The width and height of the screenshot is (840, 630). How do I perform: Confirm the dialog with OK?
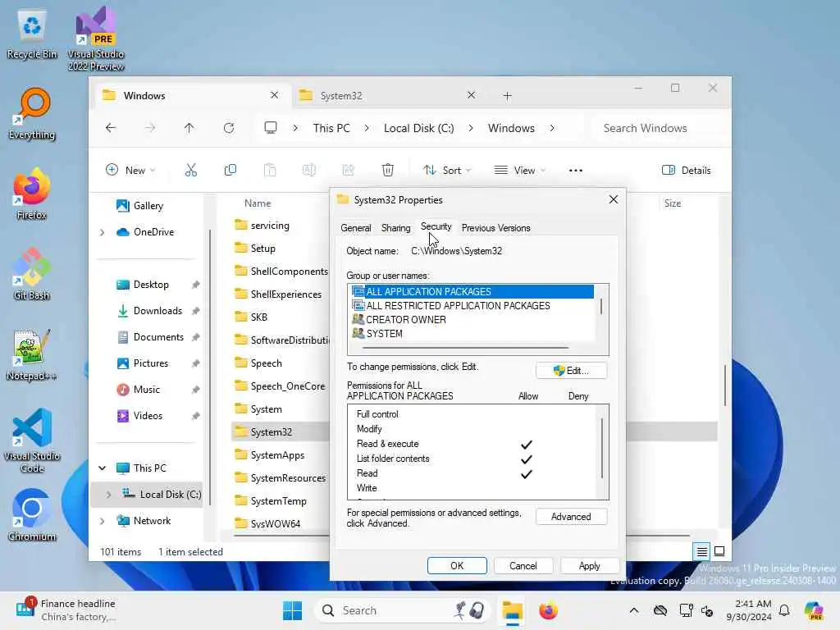point(457,566)
